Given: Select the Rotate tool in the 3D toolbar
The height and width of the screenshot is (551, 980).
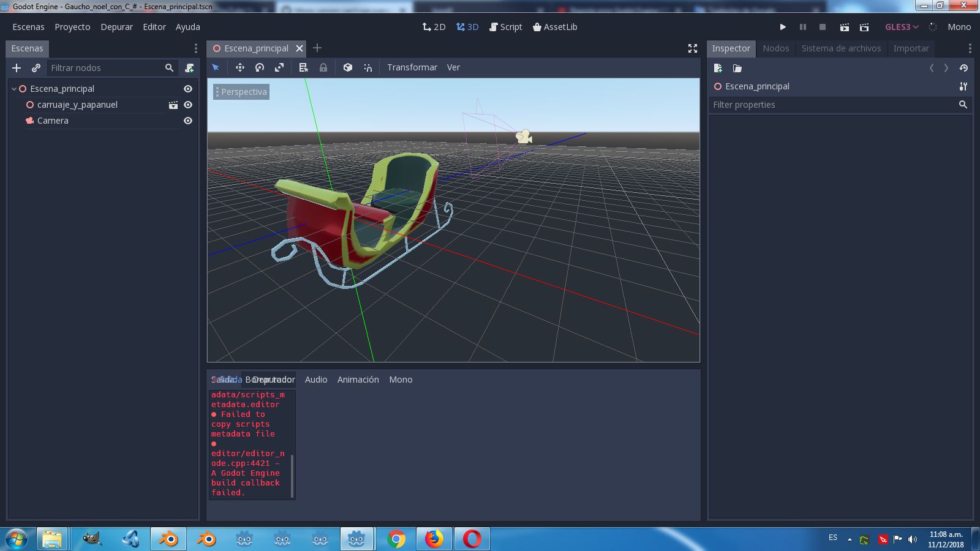Looking at the screenshot, I should 260,67.
